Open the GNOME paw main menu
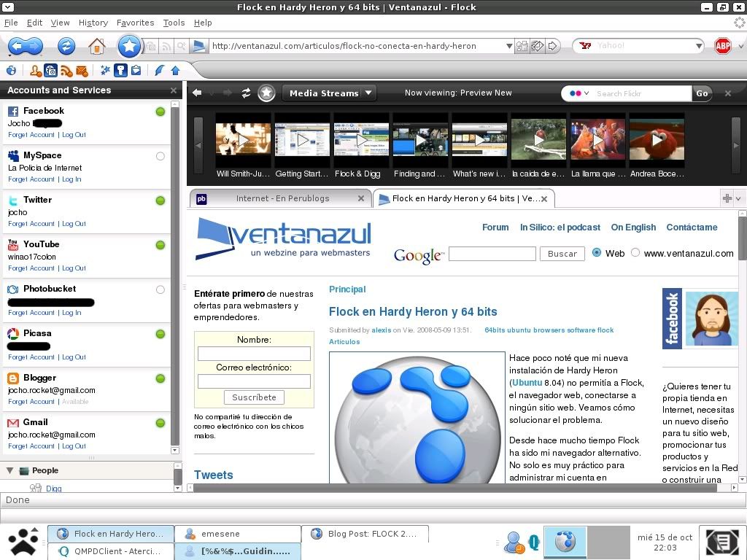747x560 pixels. (23, 542)
